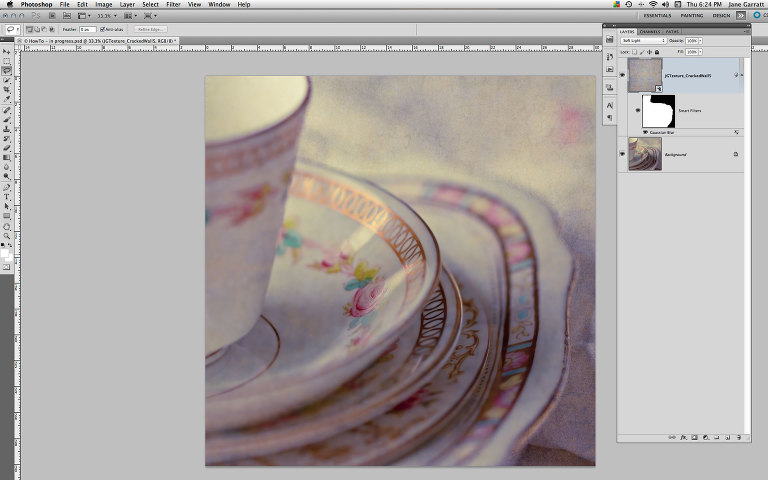This screenshot has height=480, width=768.
Task: Switch to the Essentials workspace
Action: 657,16
